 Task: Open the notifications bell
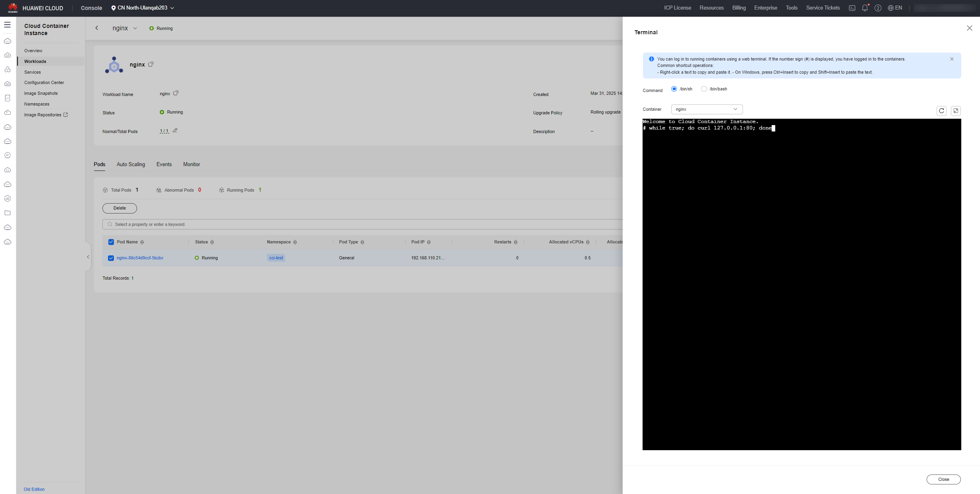(864, 8)
